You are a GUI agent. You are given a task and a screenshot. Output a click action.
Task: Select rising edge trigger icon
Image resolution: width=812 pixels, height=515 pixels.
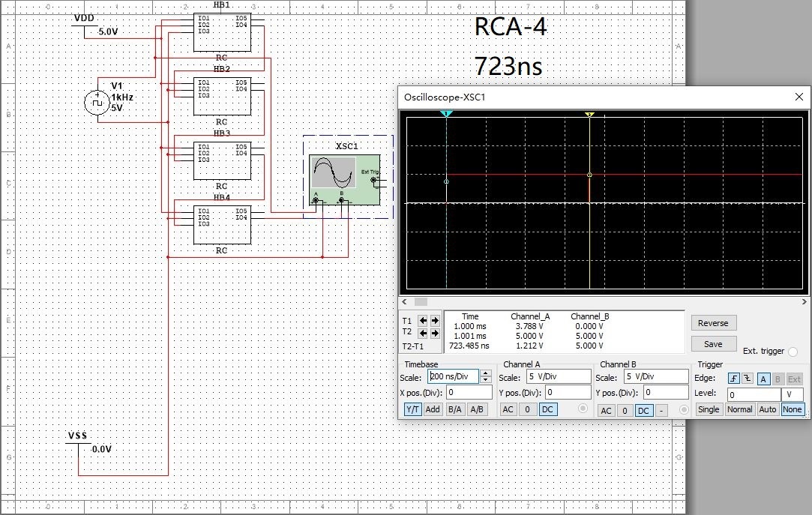coord(734,379)
